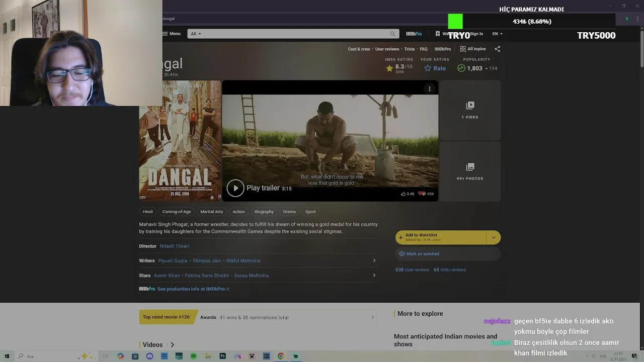Image resolution: width=644 pixels, height=362 pixels.
Task: Open the Videos section heading
Action: coord(158,344)
